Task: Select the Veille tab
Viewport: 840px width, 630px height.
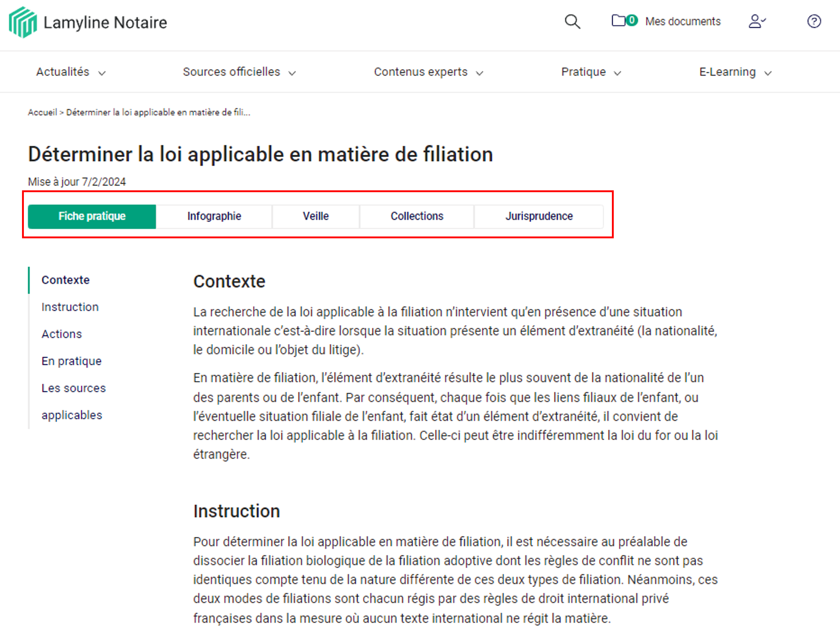Action: [x=316, y=216]
